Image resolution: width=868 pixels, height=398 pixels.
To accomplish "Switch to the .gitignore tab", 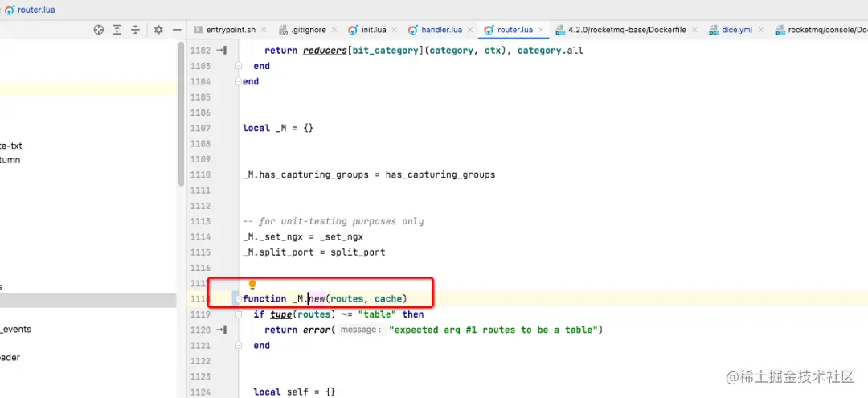I will [308, 30].
